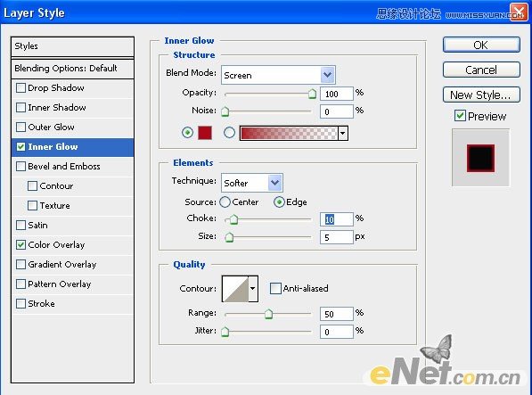Toggle the Anti-aliased checkbox
The height and width of the screenshot is (395, 532).
pos(275,288)
